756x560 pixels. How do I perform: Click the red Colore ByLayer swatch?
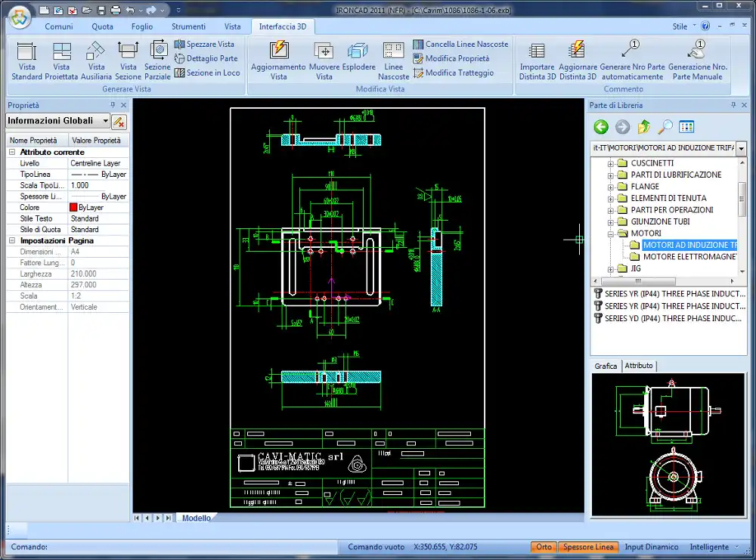(x=73, y=208)
